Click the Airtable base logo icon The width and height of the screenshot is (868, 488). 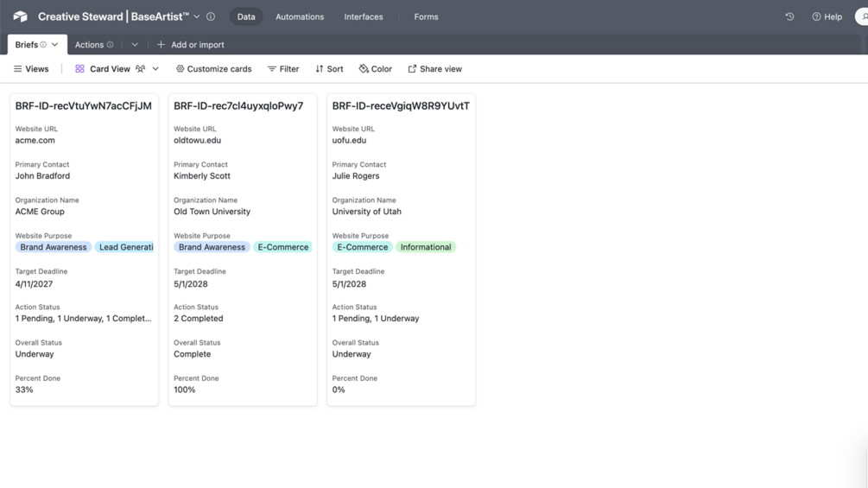21,16
